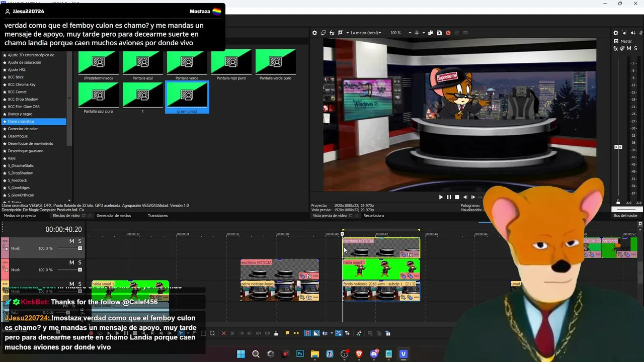The width and height of the screenshot is (644, 362).
Task: Open event FX on selected 'escritorio NOTICIA' clip
Action: tap(410, 255)
